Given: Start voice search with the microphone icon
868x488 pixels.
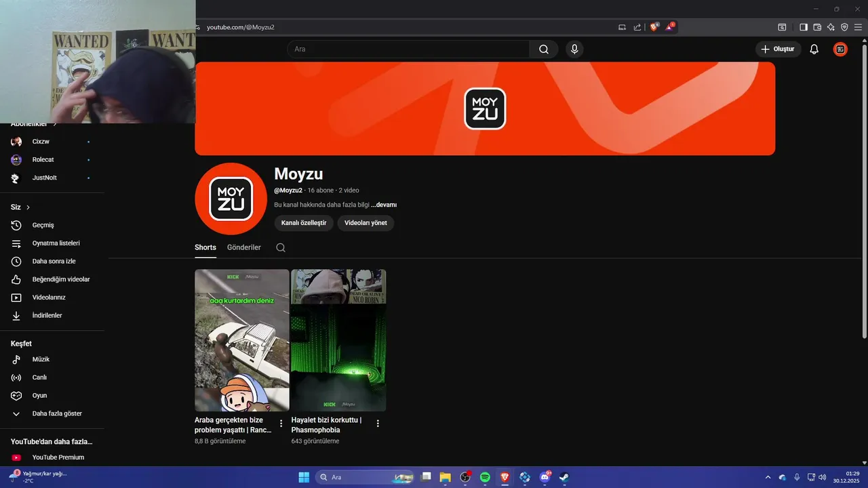Looking at the screenshot, I should [574, 49].
